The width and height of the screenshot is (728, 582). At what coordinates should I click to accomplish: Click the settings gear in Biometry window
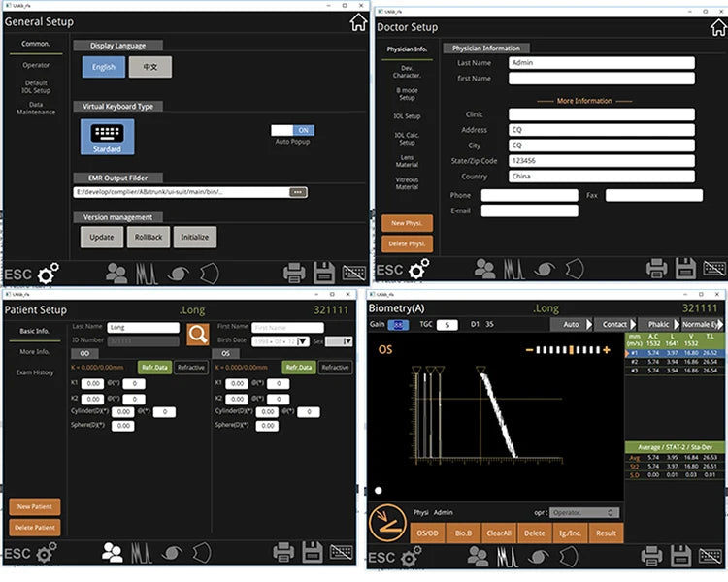tap(413, 555)
